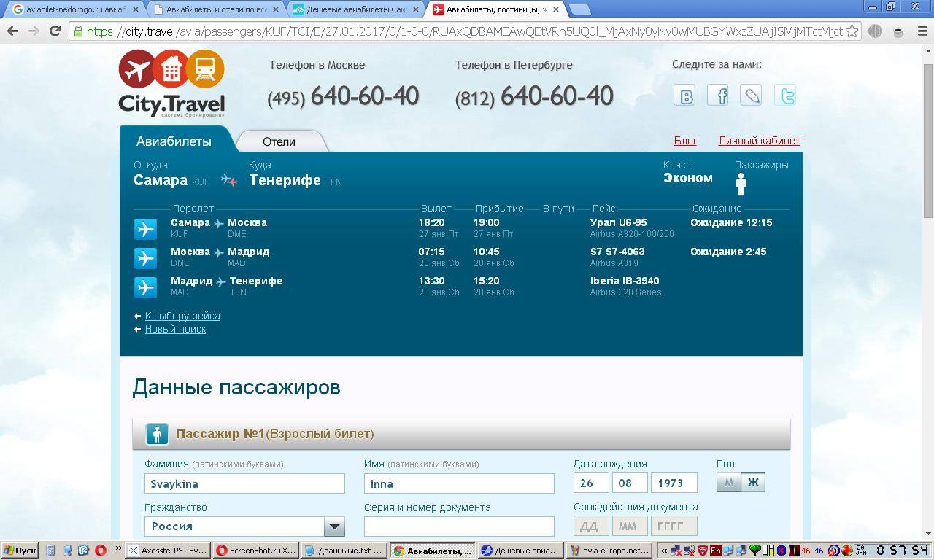
Task: Open avia-europe.net taskbar button
Action: (609, 551)
